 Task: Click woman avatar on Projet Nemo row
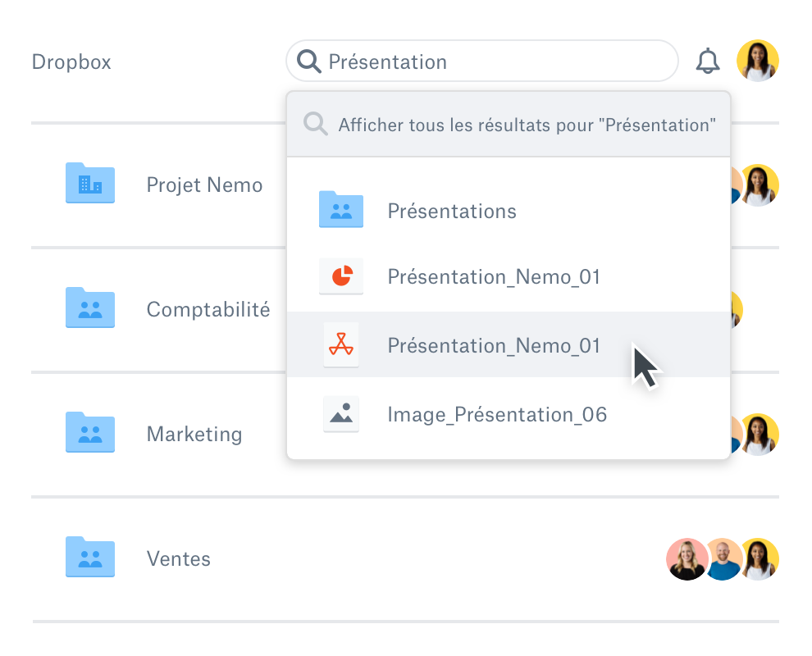coord(759,185)
